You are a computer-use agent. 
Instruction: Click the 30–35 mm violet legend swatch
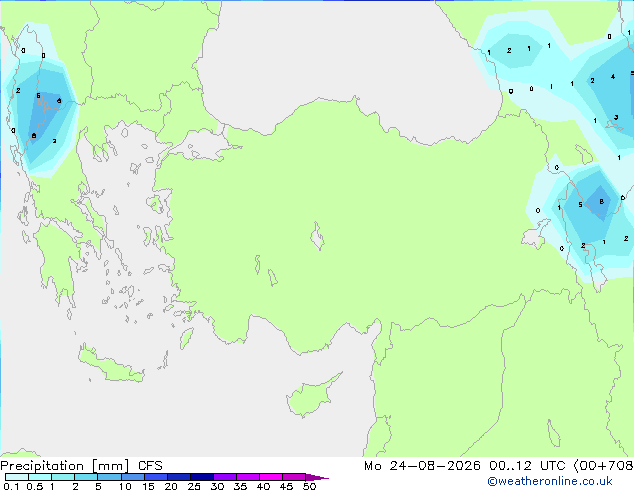[x=224, y=477]
